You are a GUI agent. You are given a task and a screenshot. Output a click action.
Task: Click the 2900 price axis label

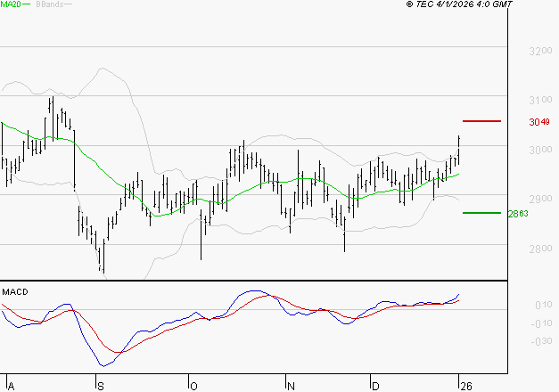click(538, 200)
